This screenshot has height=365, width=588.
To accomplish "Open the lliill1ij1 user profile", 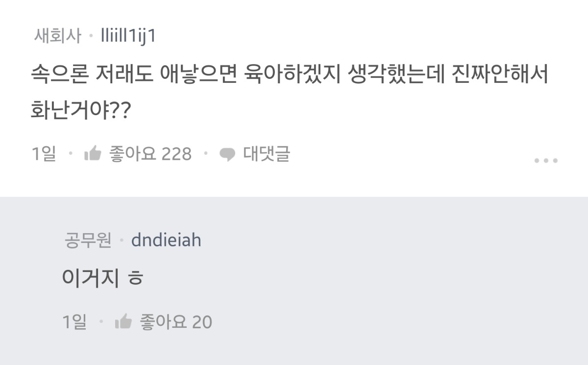I will [128, 36].
